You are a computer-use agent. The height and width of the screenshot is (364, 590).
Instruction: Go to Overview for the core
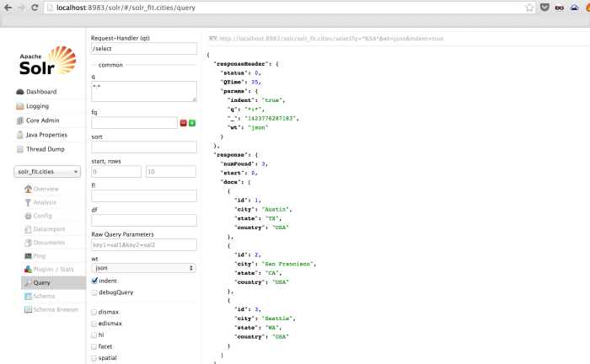click(x=46, y=189)
